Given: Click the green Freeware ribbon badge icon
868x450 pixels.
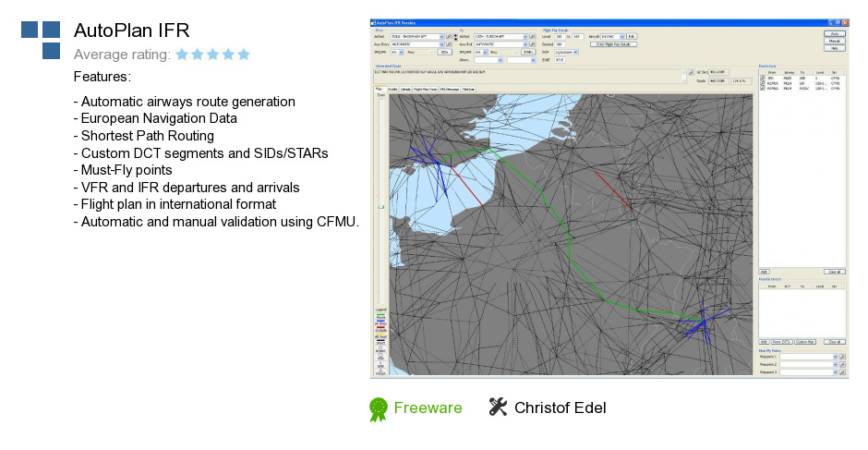Looking at the screenshot, I should point(378,409).
